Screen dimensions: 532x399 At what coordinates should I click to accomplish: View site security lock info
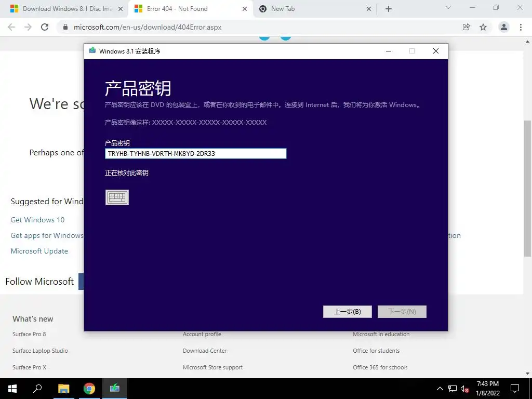pyautogui.click(x=65, y=27)
